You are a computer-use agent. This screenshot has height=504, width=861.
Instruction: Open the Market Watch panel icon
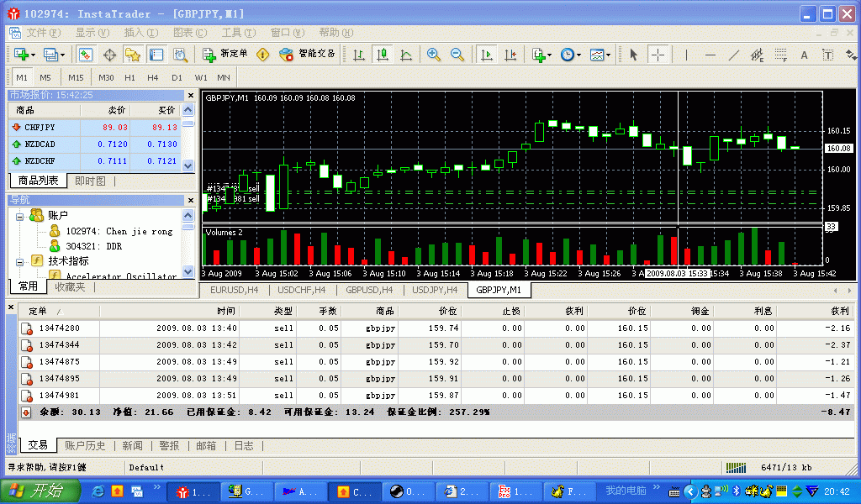tap(85, 55)
